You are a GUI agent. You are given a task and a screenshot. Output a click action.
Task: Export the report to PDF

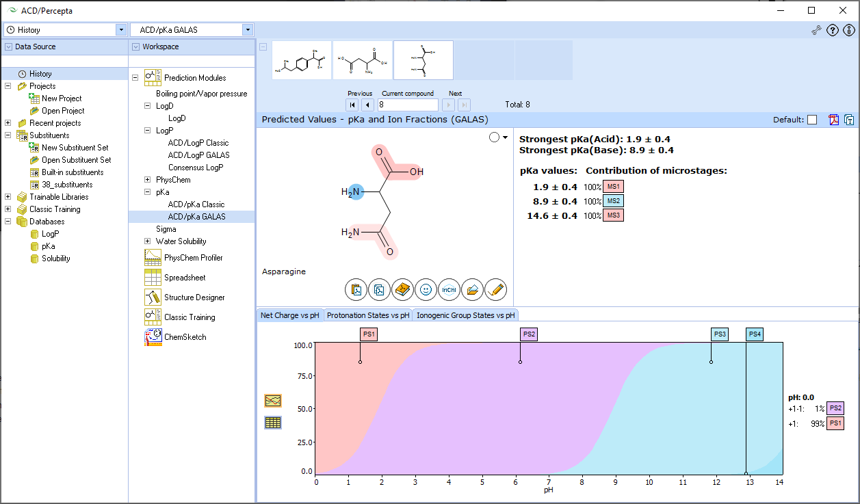(x=833, y=120)
